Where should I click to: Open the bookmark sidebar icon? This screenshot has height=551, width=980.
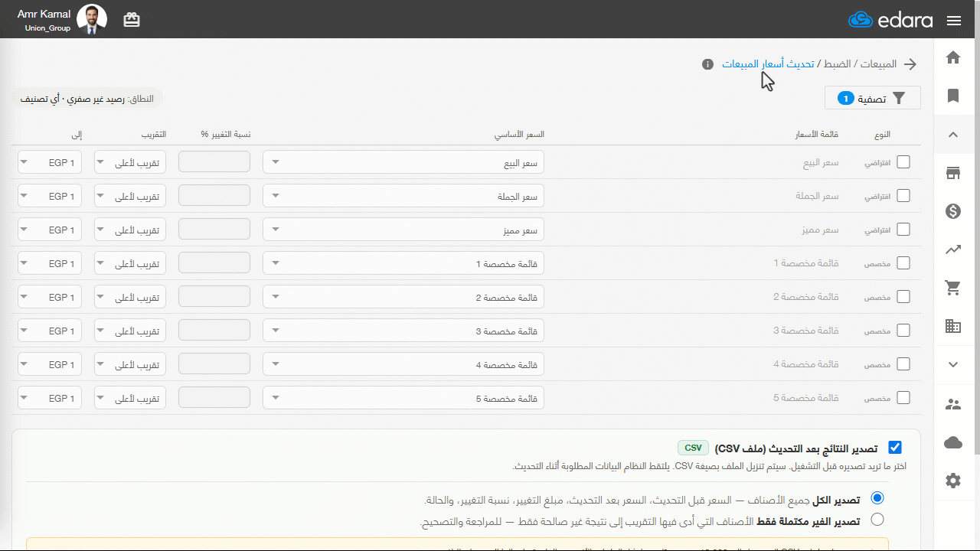953,96
